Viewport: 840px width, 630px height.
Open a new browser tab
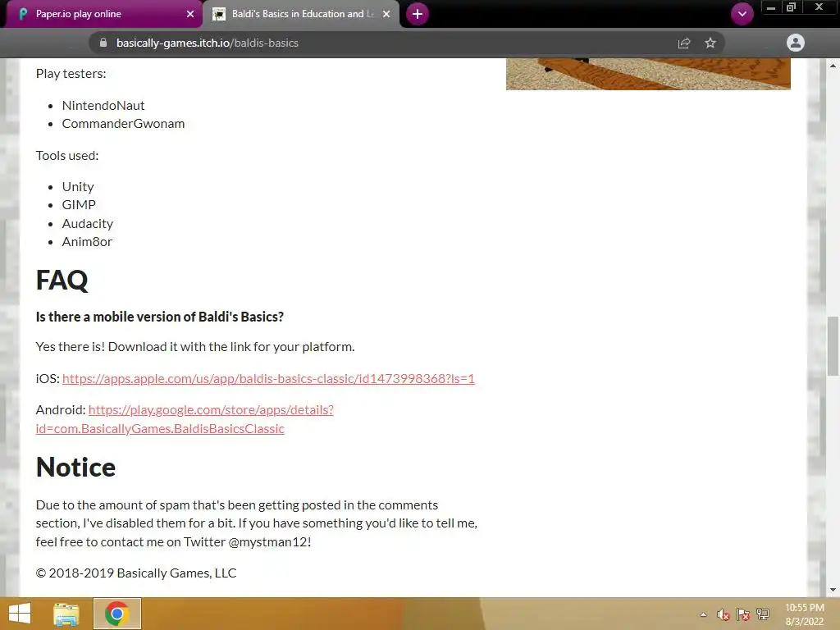418,14
